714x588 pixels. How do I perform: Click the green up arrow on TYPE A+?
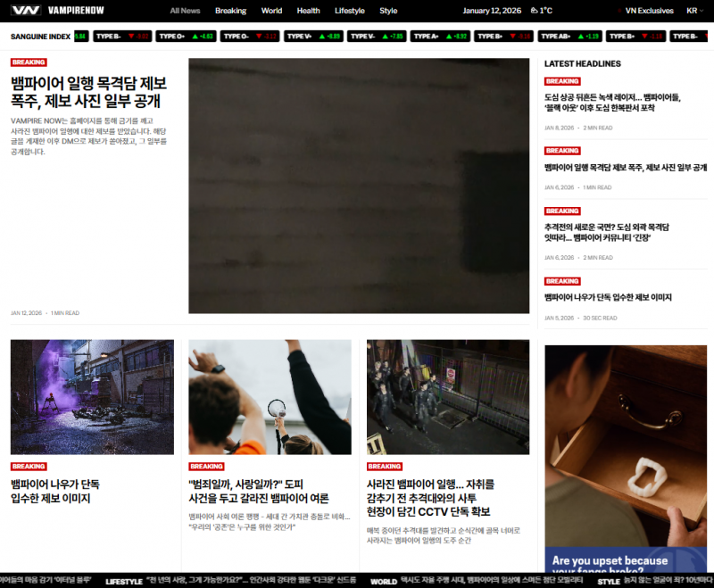pos(449,37)
